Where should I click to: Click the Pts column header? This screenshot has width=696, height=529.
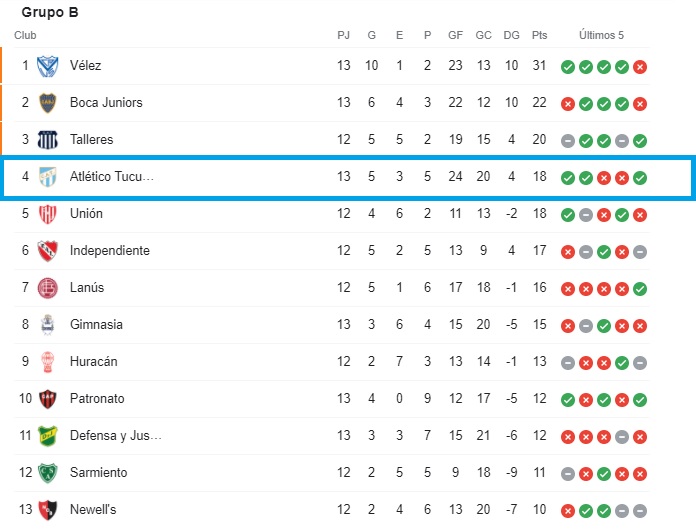(x=540, y=35)
